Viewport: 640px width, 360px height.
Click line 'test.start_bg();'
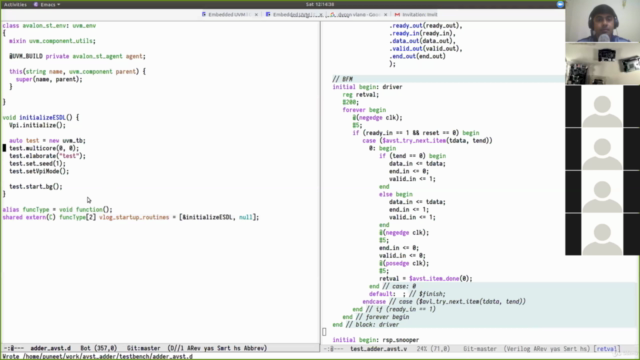click(x=36, y=187)
